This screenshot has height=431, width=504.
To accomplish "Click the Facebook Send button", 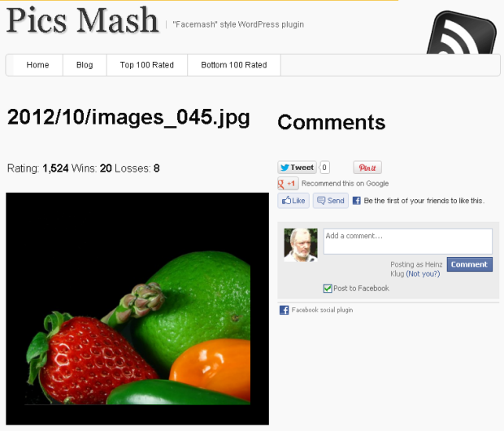I will pos(331,201).
